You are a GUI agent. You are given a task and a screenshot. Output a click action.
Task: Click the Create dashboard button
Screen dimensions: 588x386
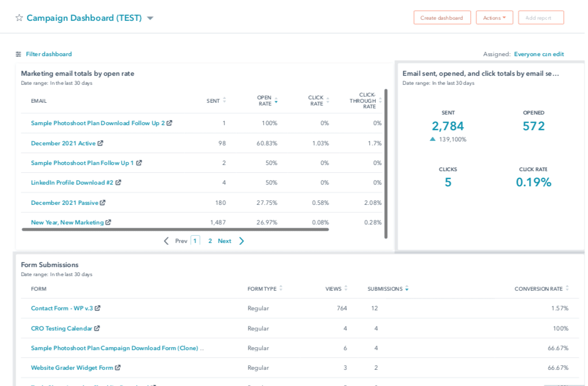(442, 17)
